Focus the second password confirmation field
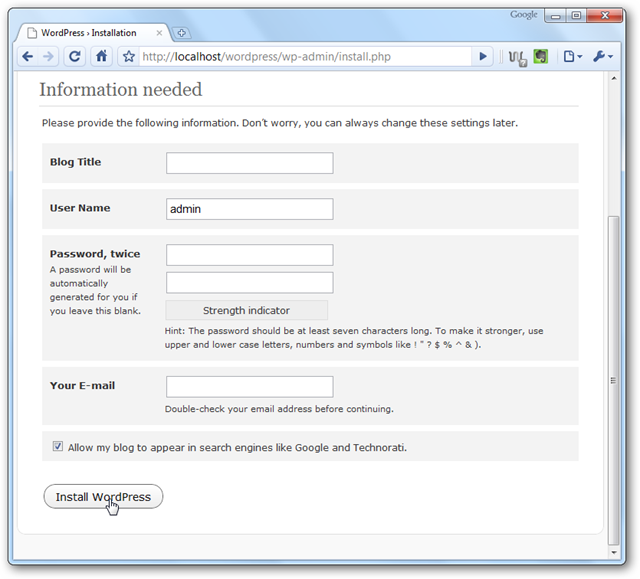This screenshot has width=640, height=579. tap(249, 283)
